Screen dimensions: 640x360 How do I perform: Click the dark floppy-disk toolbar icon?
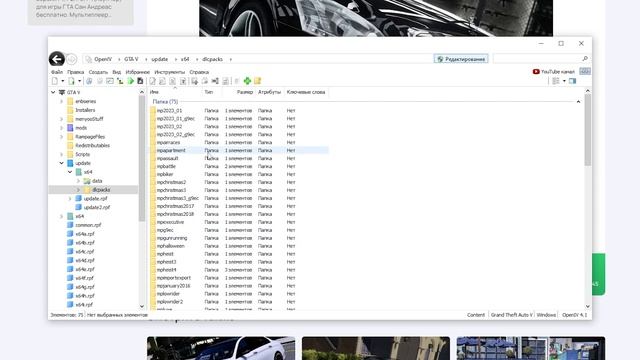click(140, 81)
